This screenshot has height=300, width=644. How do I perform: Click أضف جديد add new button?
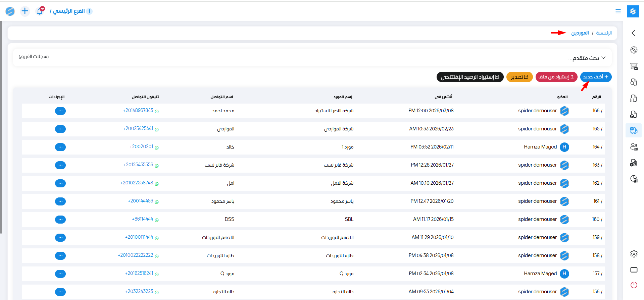[596, 77]
